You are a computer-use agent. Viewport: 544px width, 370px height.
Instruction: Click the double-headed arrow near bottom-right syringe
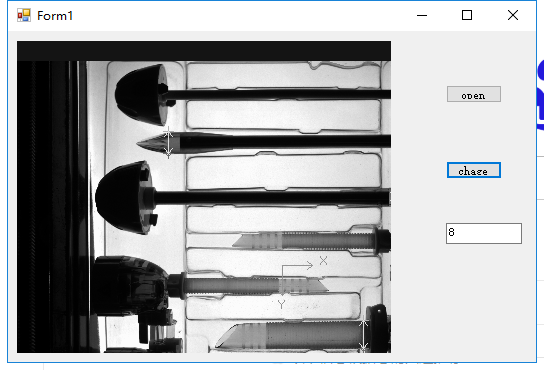click(x=363, y=335)
